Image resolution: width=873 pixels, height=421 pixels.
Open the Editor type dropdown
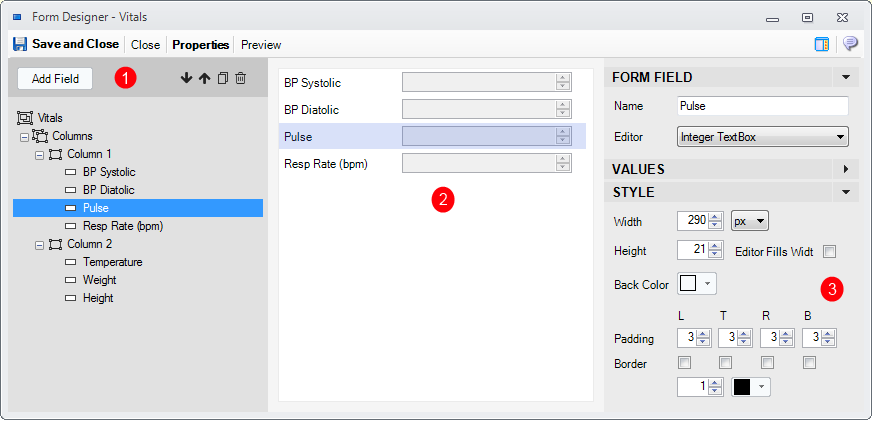click(x=762, y=136)
